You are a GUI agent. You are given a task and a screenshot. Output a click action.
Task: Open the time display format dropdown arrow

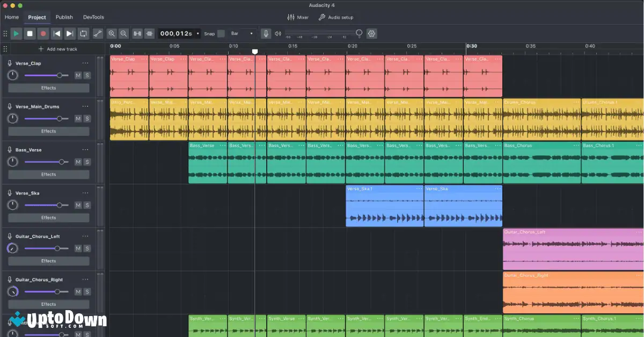tap(197, 33)
